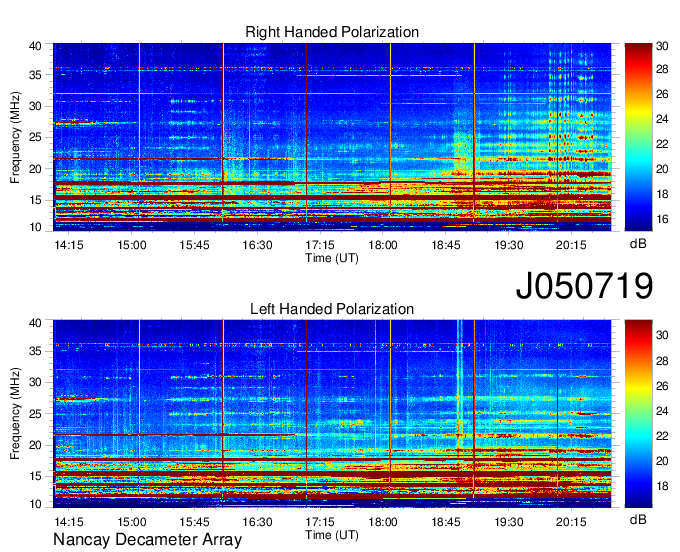Image resolution: width=680 pixels, height=552 pixels.
Task: Click the "19:30" time tick on the left-handed plot
Action: tap(509, 521)
